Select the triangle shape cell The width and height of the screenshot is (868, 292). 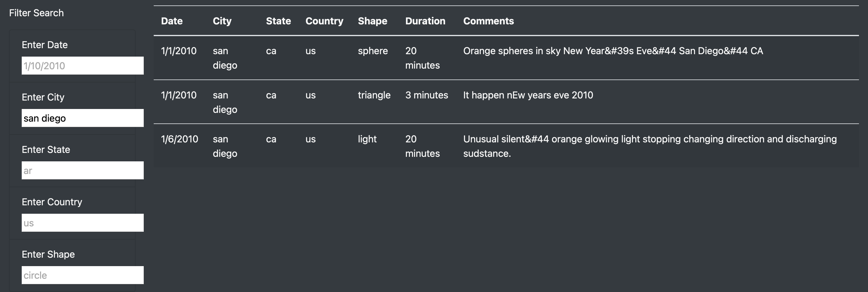374,95
